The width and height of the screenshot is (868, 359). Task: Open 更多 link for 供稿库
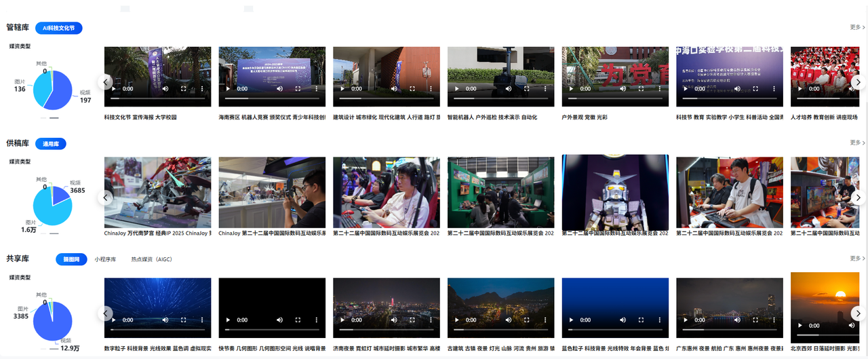point(857,143)
